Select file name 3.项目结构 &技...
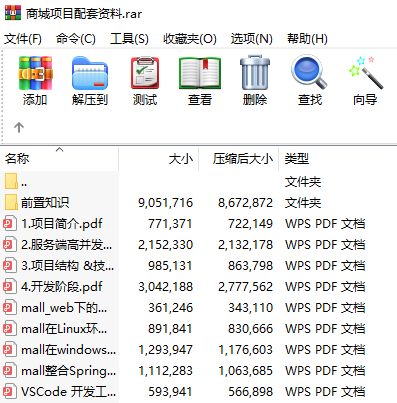 tap(68, 266)
